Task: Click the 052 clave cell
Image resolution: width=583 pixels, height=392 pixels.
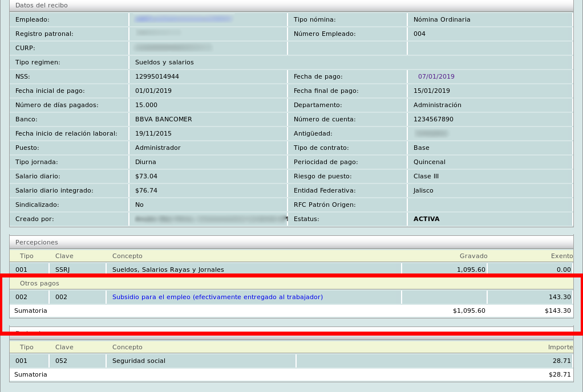Action: click(x=61, y=361)
